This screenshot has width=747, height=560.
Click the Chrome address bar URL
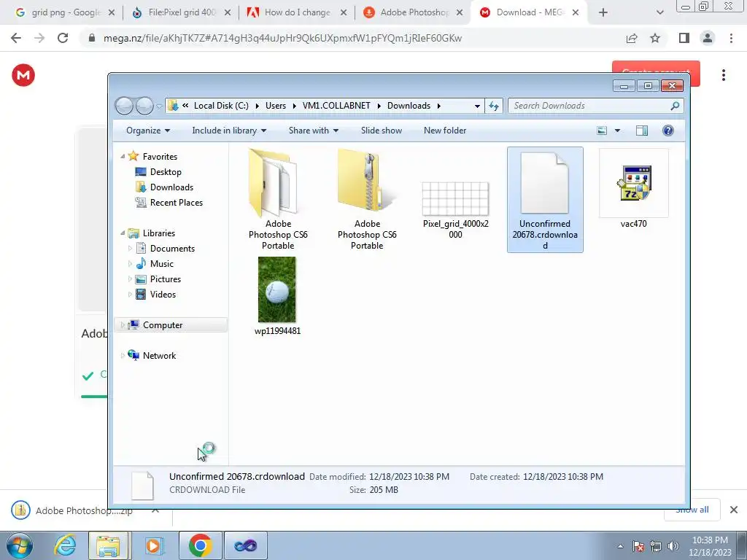(x=282, y=38)
